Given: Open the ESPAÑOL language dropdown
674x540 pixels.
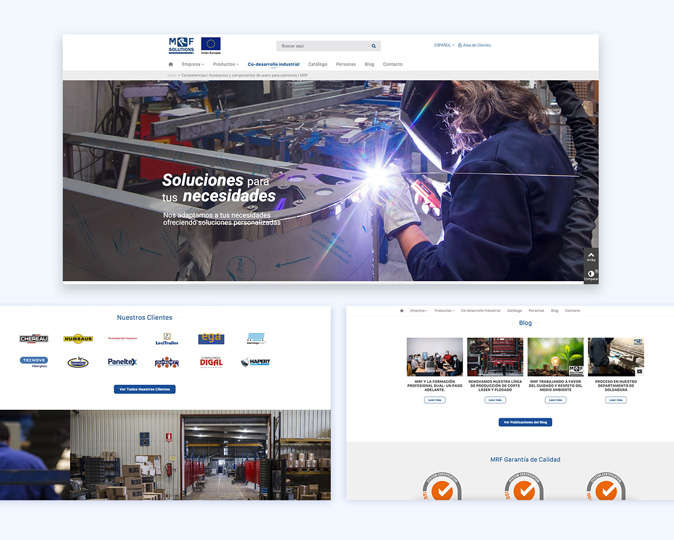Looking at the screenshot, I should coord(444,45).
